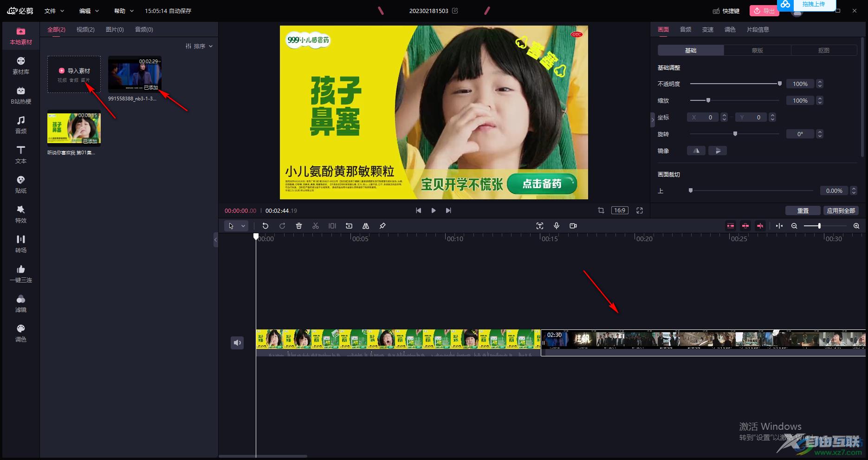
Task: Open the B站热梗 memes panel
Action: click(21, 96)
